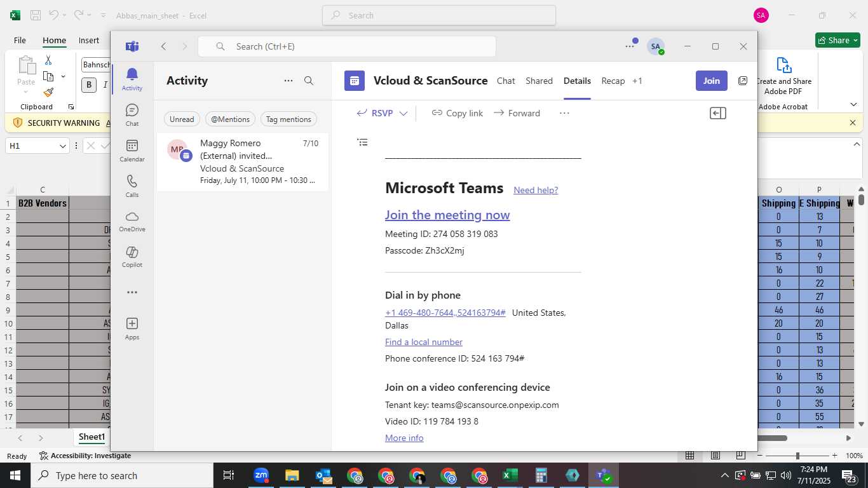Expand the RSVP dropdown
This screenshot has height=488, width=868.
tap(403, 113)
